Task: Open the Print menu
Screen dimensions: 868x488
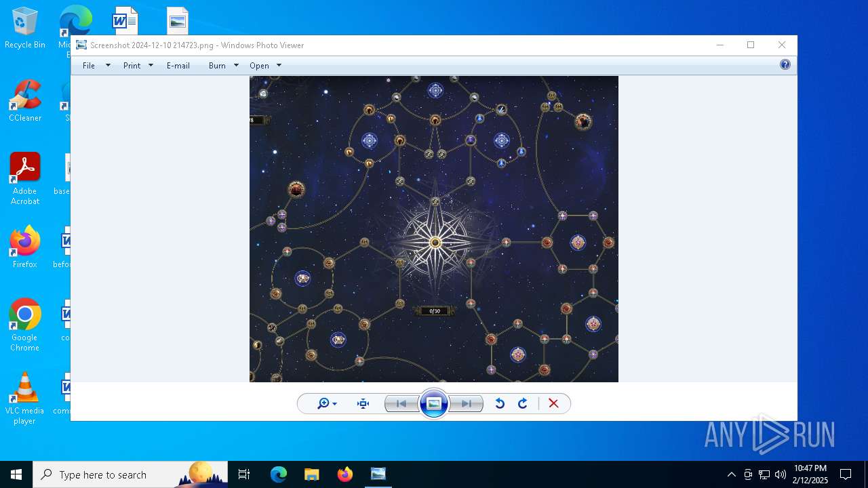Action: coord(132,66)
